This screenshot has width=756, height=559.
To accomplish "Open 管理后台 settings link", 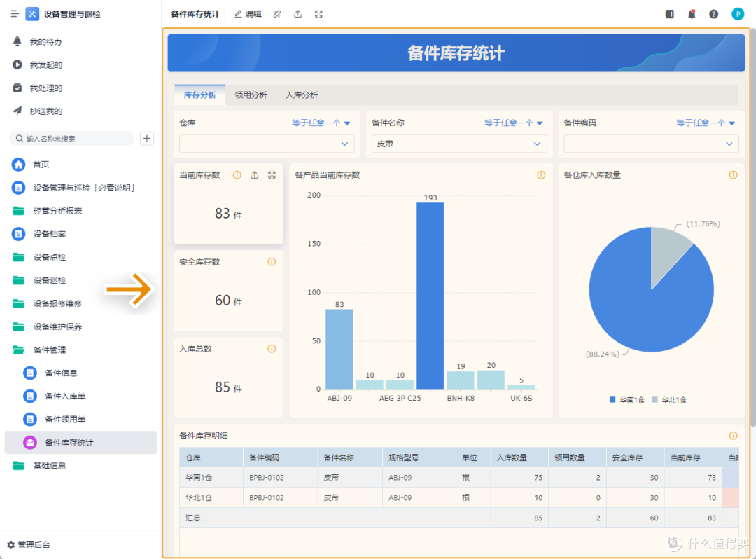I will pos(29,545).
